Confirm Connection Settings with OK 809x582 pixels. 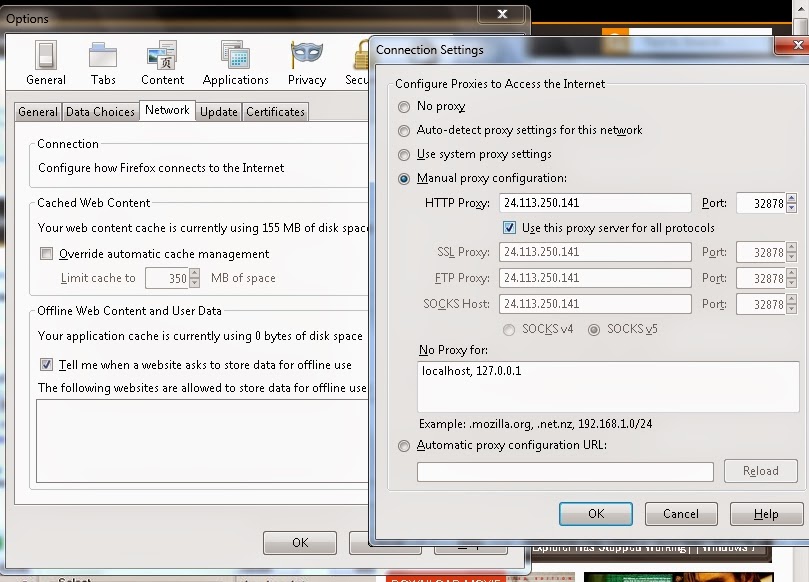pyautogui.click(x=596, y=514)
